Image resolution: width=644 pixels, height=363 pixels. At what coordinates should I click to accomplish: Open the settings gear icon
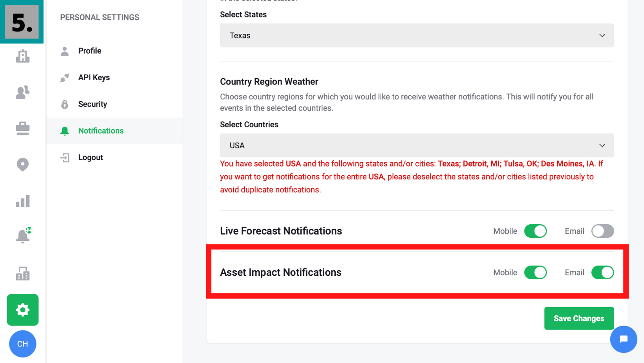pyautogui.click(x=22, y=310)
